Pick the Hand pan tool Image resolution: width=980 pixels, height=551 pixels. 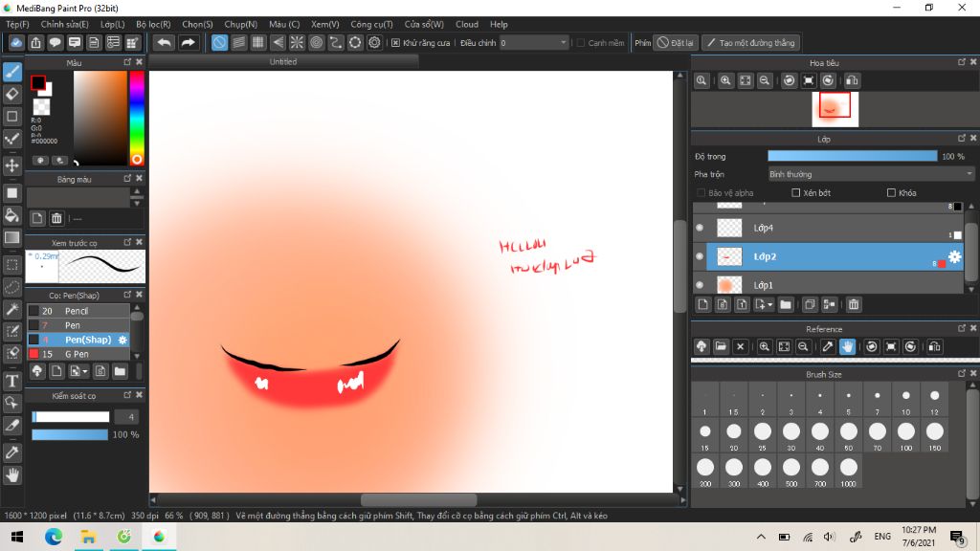[12, 474]
